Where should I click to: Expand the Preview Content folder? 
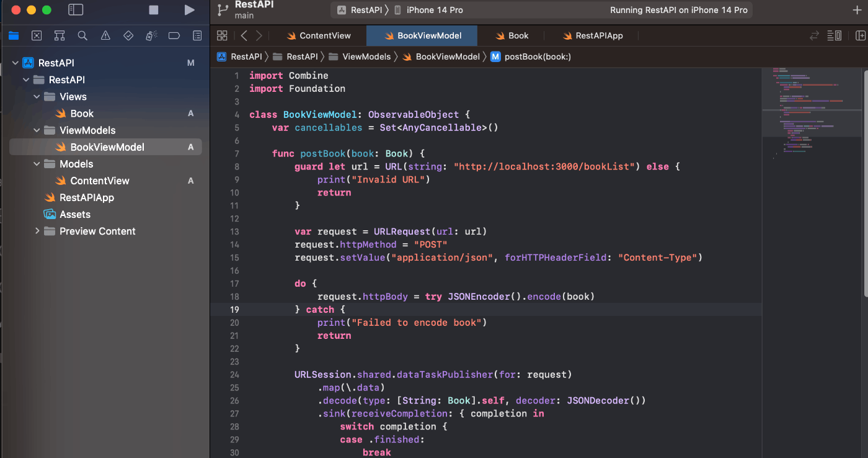[x=37, y=231]
